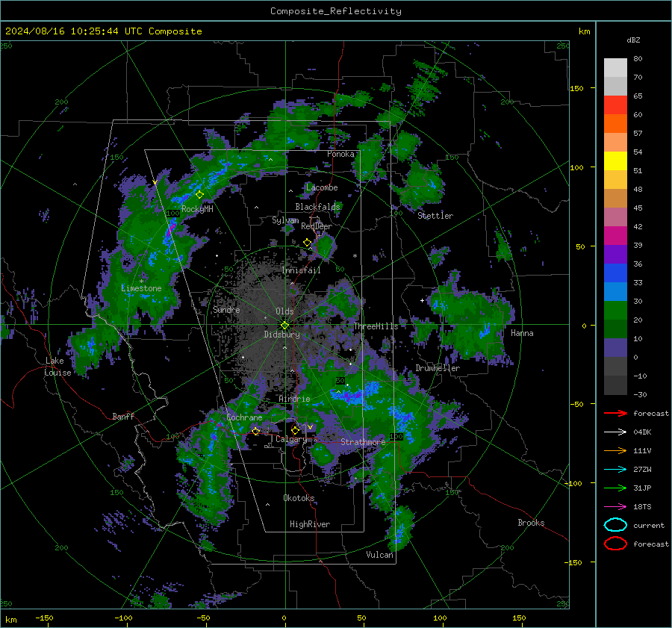
Task: Click the HighRiver town label
Action: pyautogui.click(x=310, y=524)
